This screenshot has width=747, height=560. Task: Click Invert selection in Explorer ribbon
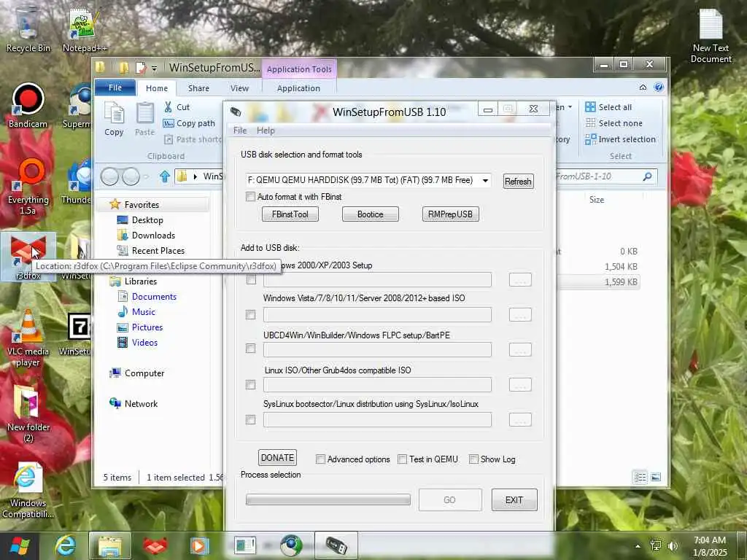point(620,139)
